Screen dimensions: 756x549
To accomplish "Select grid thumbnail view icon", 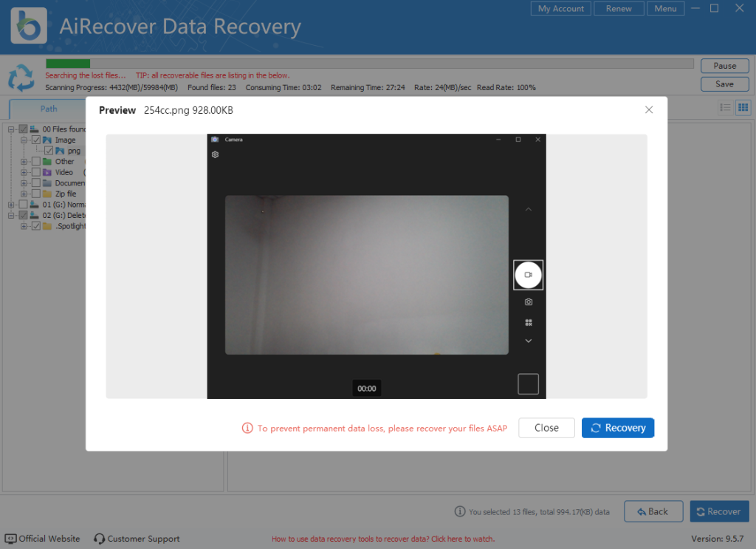I will point(743,107).
